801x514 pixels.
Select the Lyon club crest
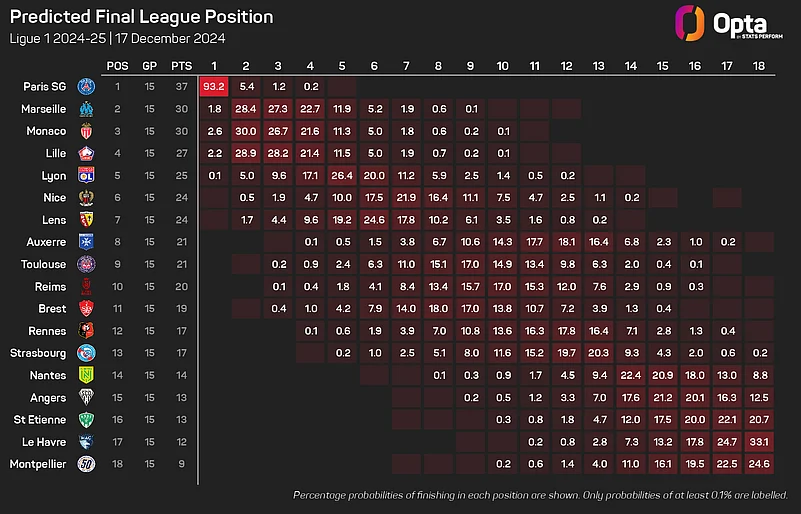[x=87, y=175]
